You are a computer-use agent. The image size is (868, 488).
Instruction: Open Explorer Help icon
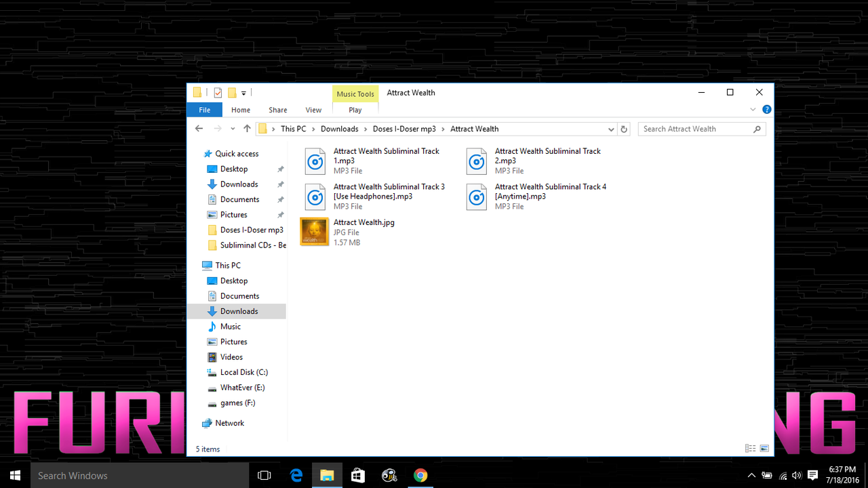pos(766,110)
